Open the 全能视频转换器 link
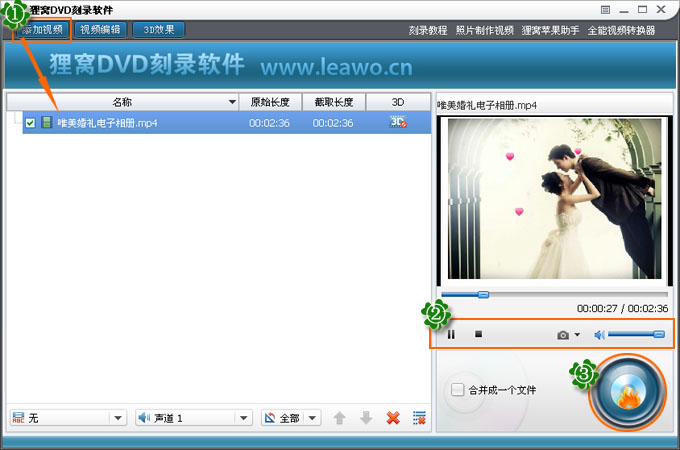This screenshot has height=450, width=680. [x=621, y=30]
